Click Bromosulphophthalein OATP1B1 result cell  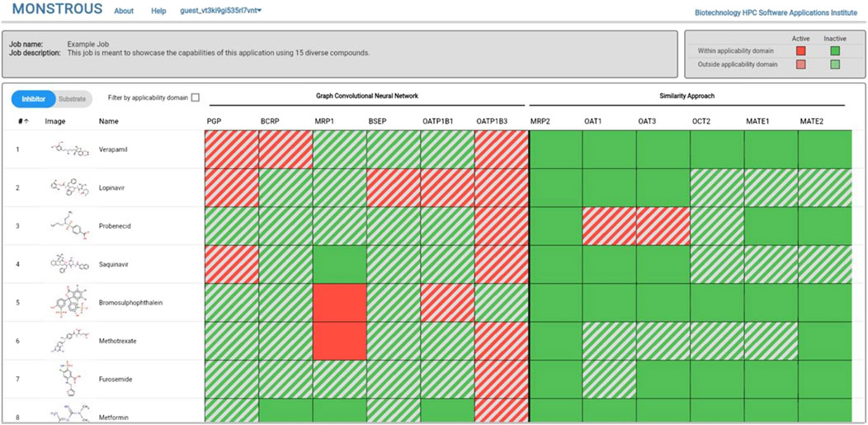pyautogui.click(x=447, y=303)
